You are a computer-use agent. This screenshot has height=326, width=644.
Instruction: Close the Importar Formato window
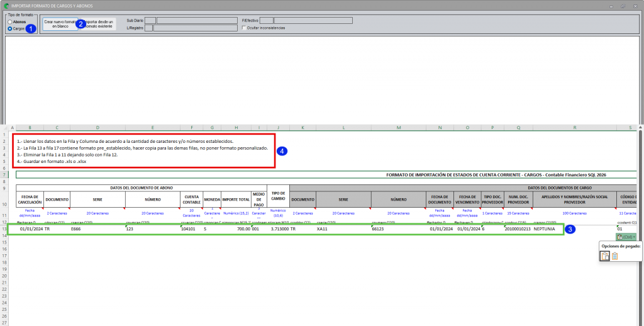[x=635, y=6]
